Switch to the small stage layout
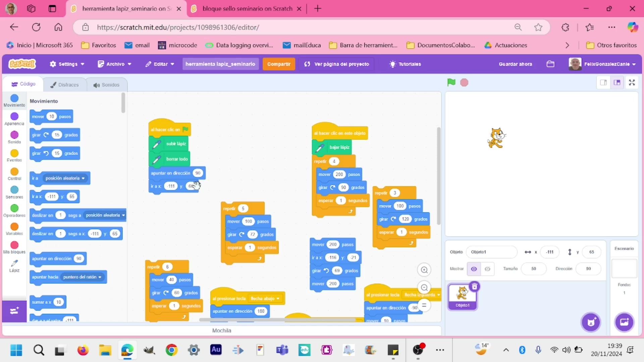 click(x=603, y=82)
